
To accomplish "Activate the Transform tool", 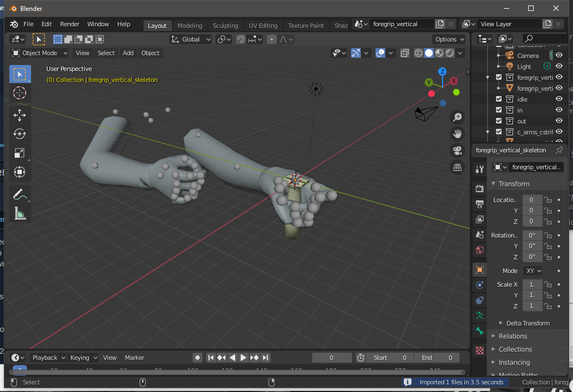I will point(20,172).
